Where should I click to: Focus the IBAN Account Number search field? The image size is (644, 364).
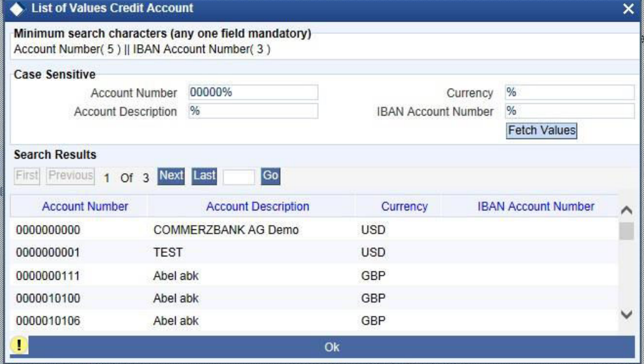tap(570, 111)
